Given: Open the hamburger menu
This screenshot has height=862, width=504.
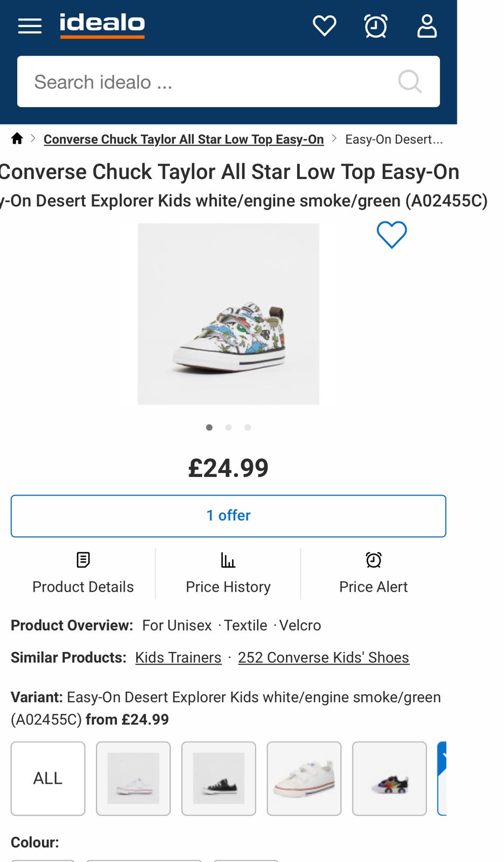Looking at the screenshot, I should pos(30,26).
